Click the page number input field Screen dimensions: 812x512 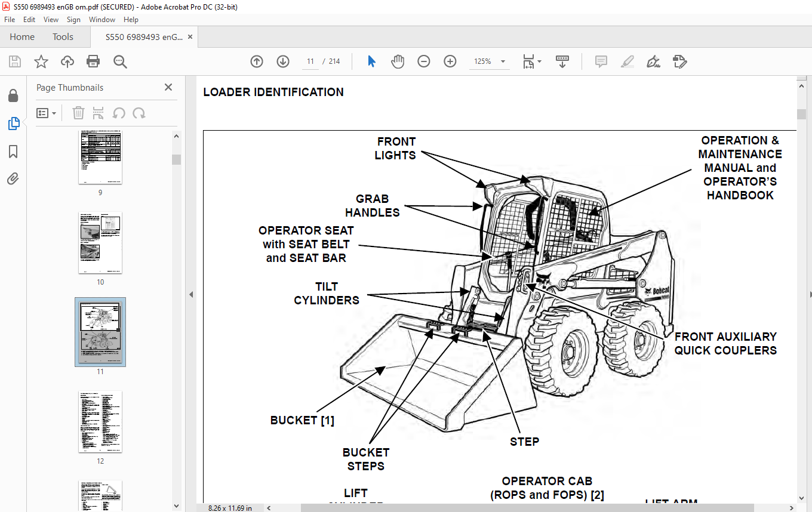(x=310, y=61)
